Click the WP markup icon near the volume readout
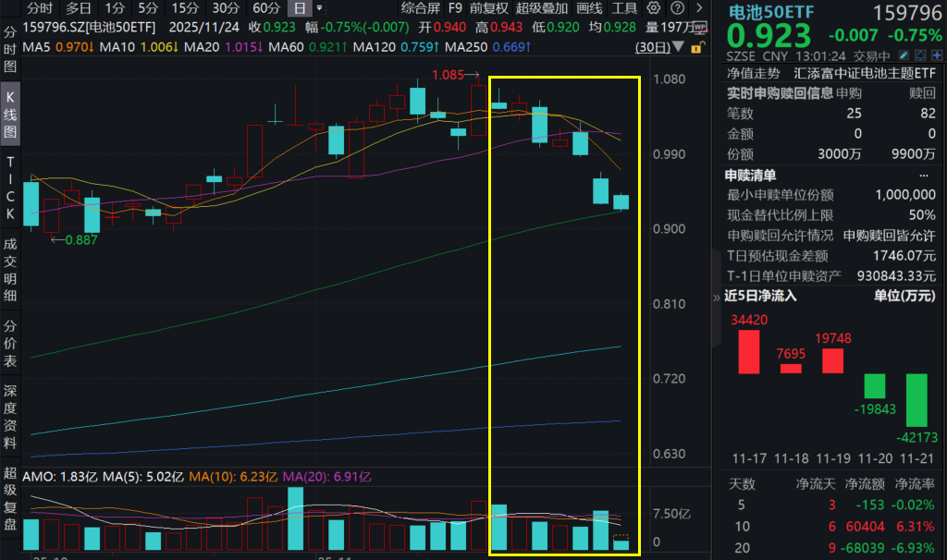 point(699,28)
